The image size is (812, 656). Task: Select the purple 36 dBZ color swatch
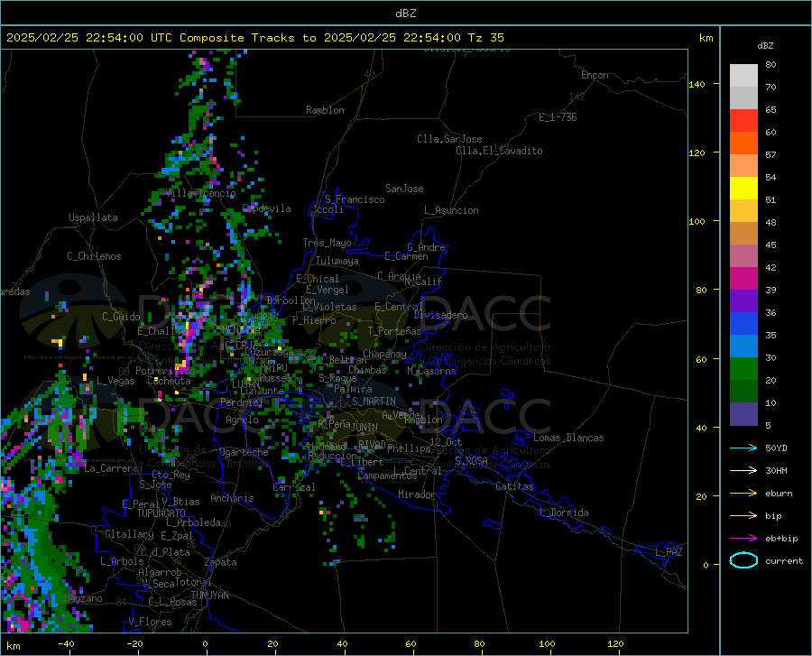(x=743, y=301)
